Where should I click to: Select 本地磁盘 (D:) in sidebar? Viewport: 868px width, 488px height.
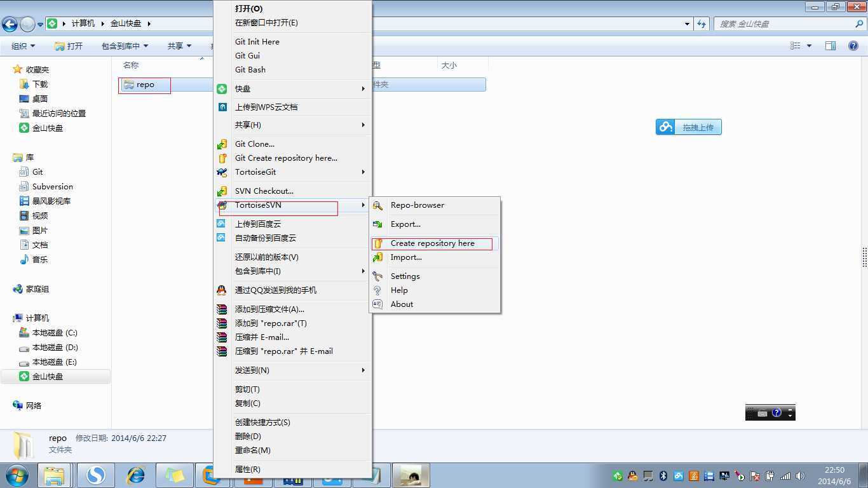[x=55, y=348]
